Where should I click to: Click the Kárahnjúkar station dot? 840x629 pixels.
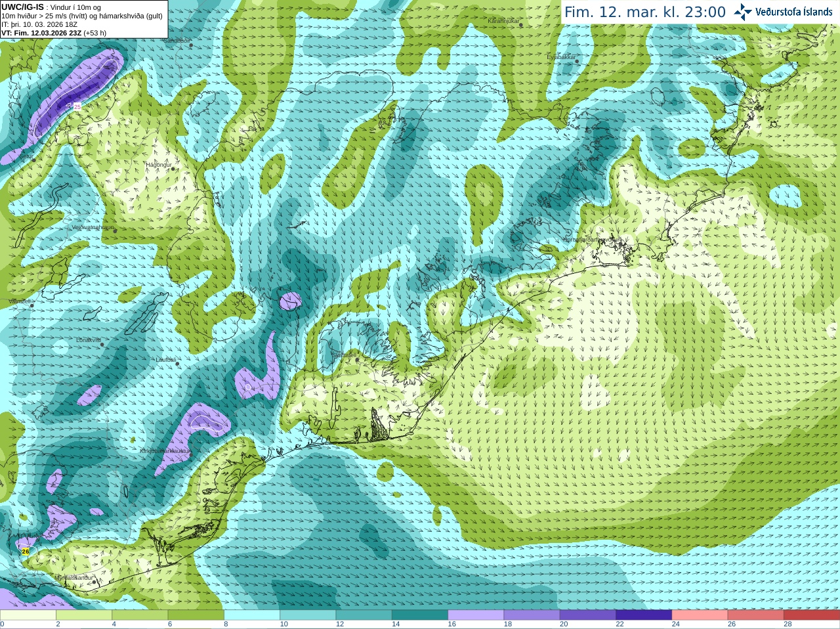coord(521,25)
